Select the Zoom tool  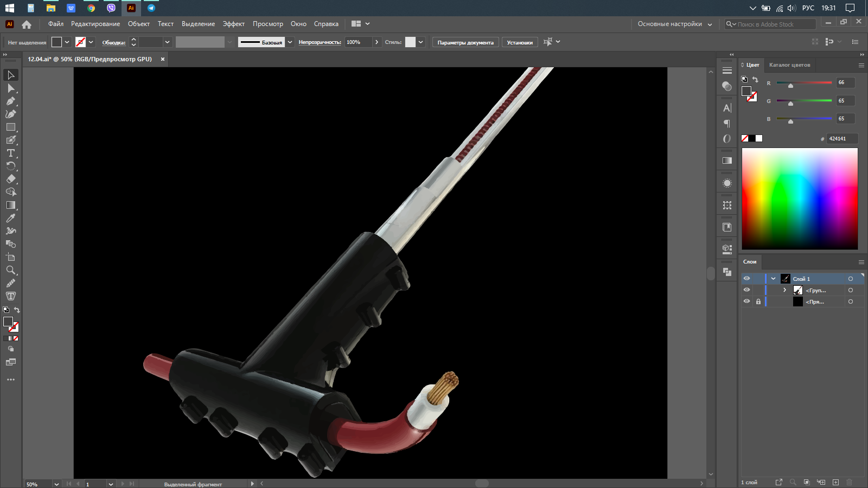click(x=11, y=270)
